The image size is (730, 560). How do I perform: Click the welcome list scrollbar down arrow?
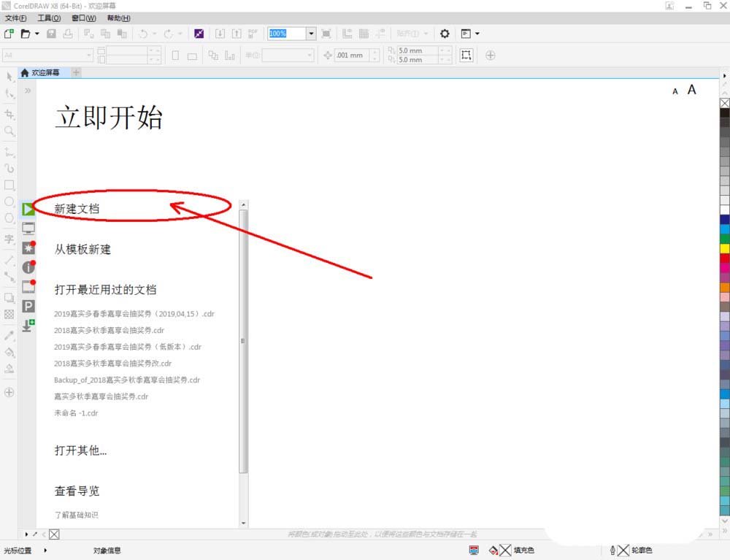244,523
